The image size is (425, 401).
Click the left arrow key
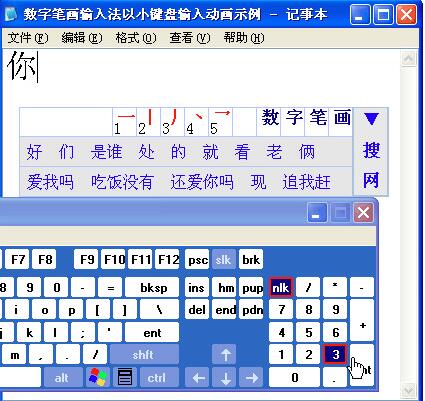pos(199,377)
